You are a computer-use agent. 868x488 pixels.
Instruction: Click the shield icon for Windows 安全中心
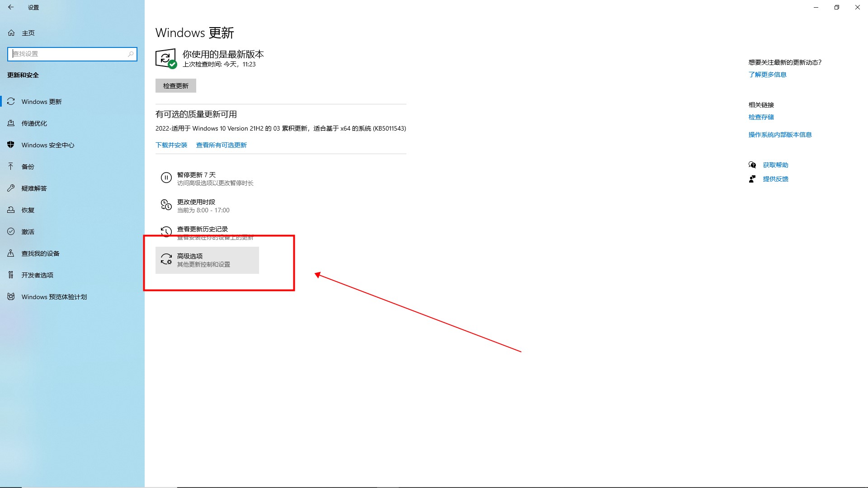click(11, 145)
